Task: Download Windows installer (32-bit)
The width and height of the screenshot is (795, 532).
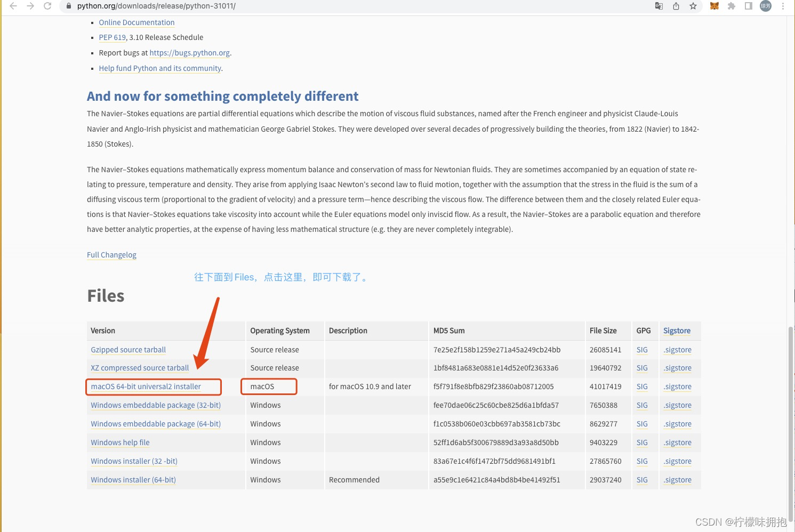Action: coord(134,461)
